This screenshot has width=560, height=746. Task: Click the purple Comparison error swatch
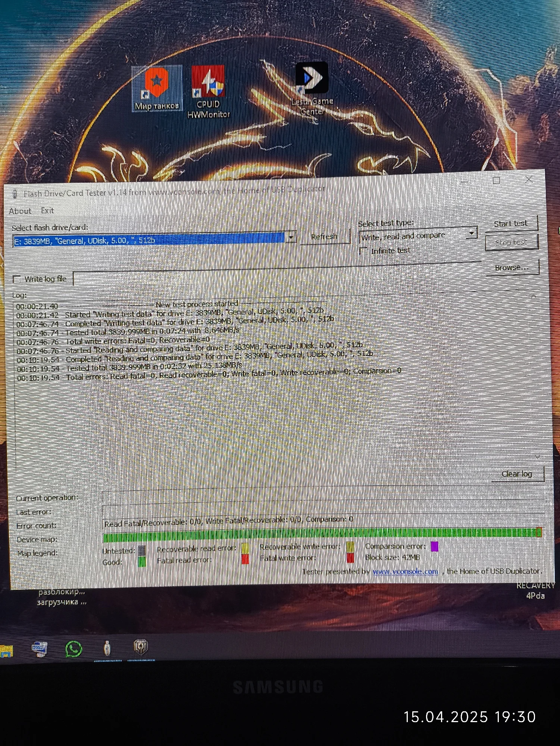[434, 546]
